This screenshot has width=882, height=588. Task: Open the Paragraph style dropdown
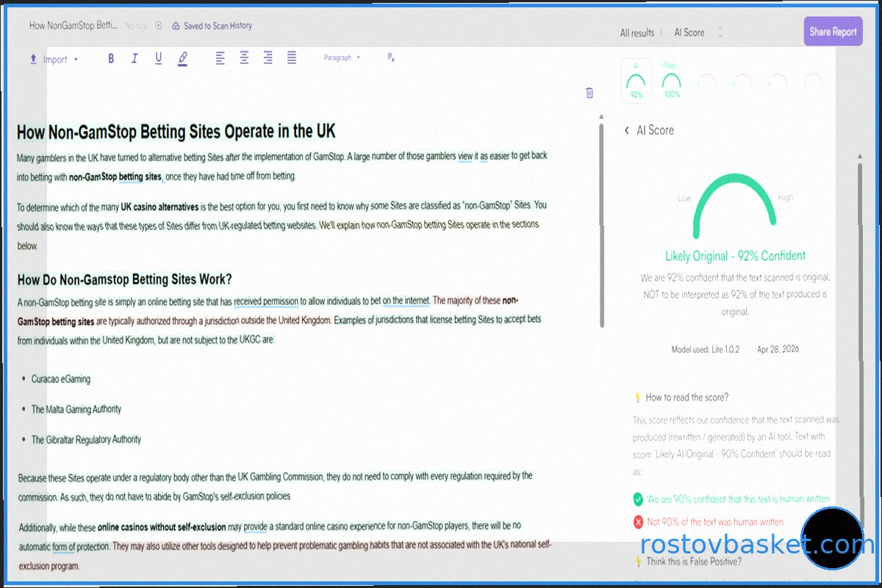[x=342, y=57]
